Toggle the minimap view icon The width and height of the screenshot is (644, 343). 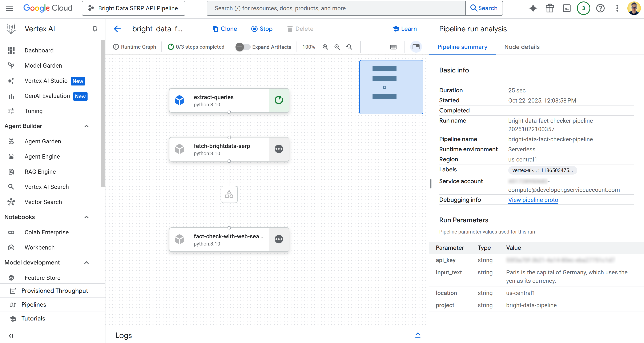tap(416, 47)
